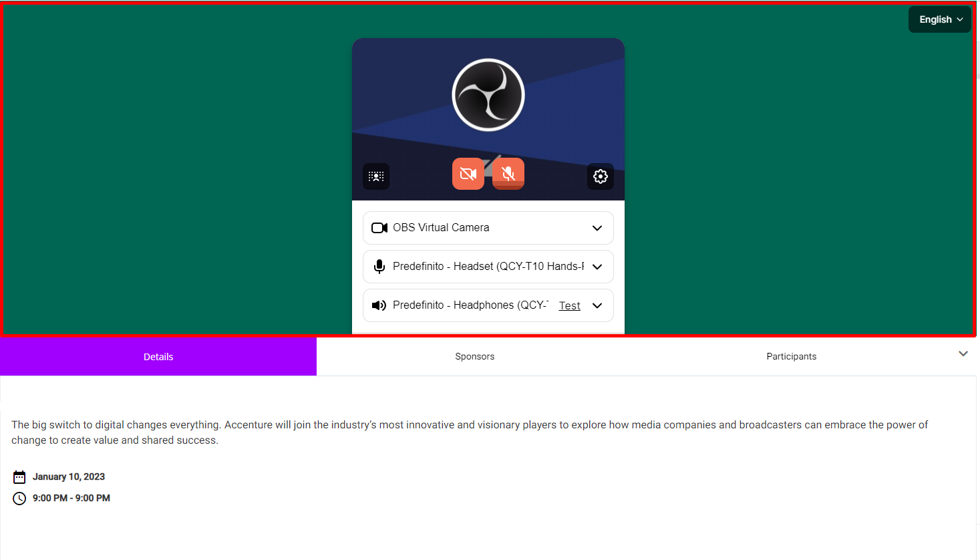This screenshot has height=560, width=980.
Task: Open background blur effects icon
Action: pyautogui.click(x=376, y=176)
